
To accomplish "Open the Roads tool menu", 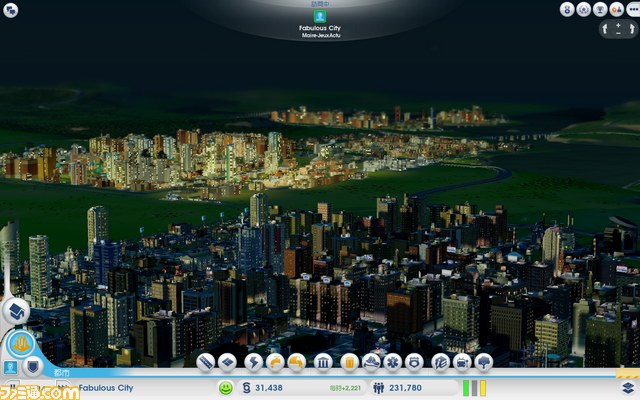I will 206,362.
